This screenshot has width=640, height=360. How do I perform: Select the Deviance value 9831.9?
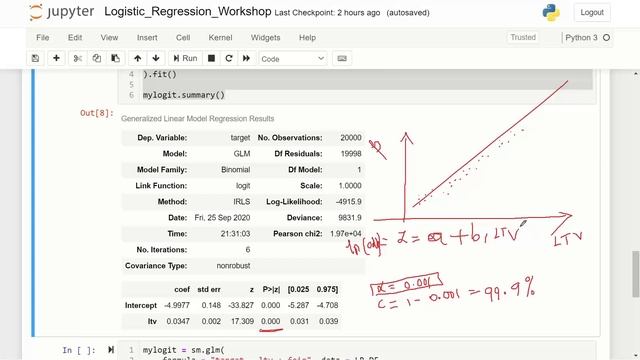click(x=350, y=218)
